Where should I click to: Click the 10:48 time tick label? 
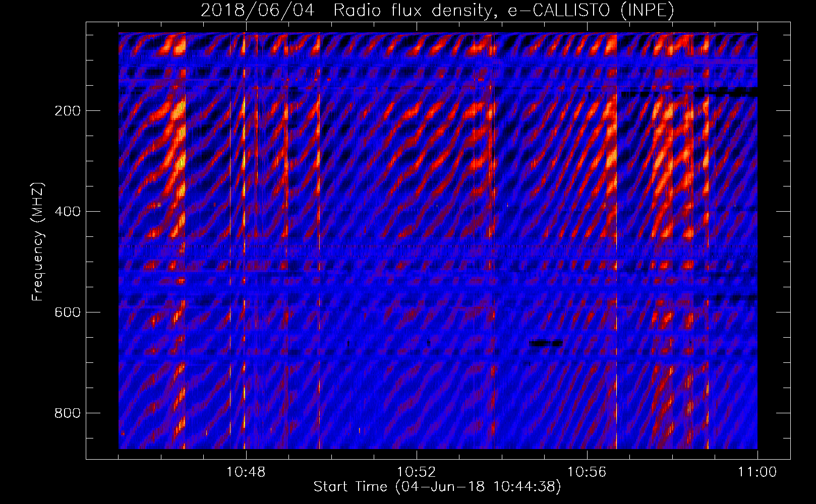point(246,472)
